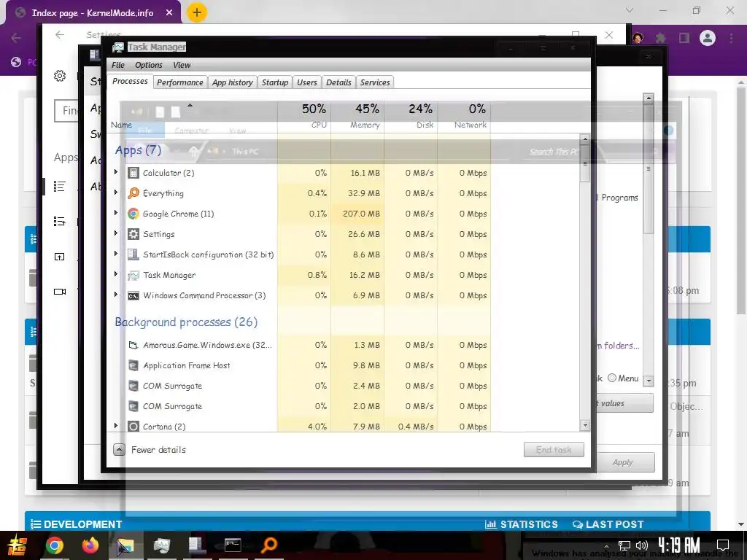Sort processes by Name column header
Image resolution: width=747 pixels, height=560 pixels.
(193, 116)
